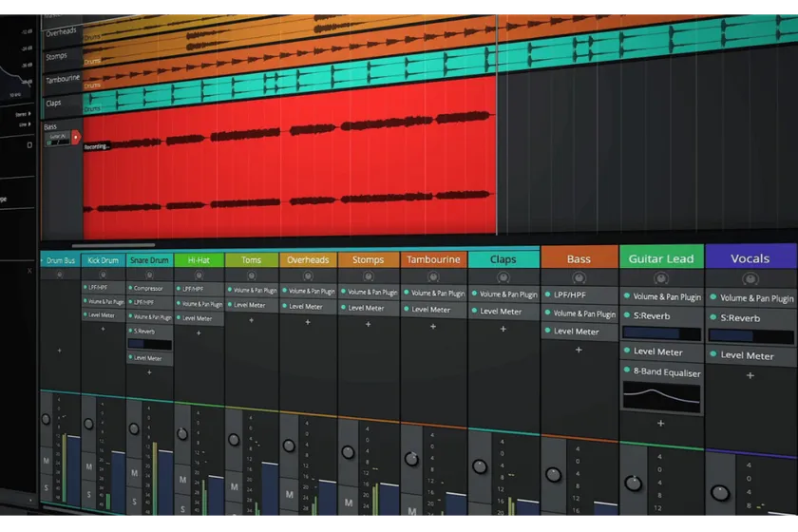This screenshot has height=532, width=798.
Task: Mute the Drum Bus channel with M
Action: point(47,461)
